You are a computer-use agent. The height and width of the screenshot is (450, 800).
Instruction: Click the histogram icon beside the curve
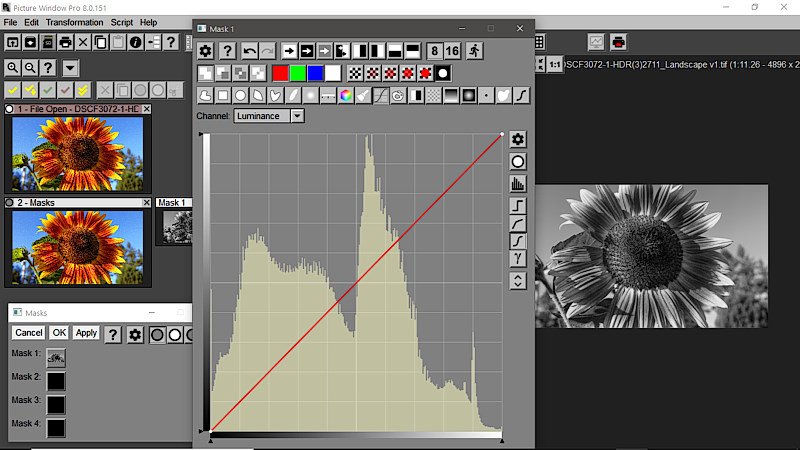[x=518, y=184]
